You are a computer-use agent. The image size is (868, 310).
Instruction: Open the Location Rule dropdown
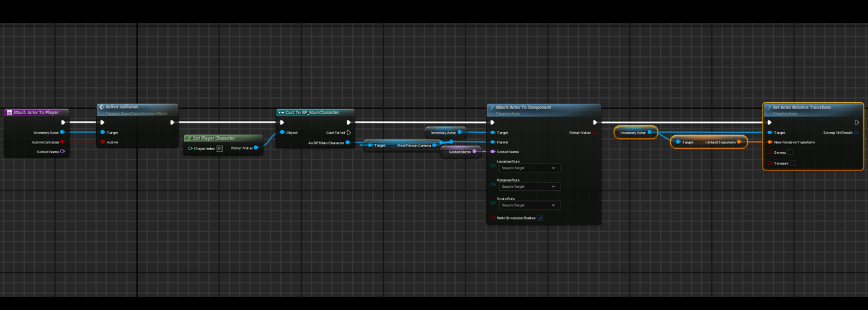529,168
